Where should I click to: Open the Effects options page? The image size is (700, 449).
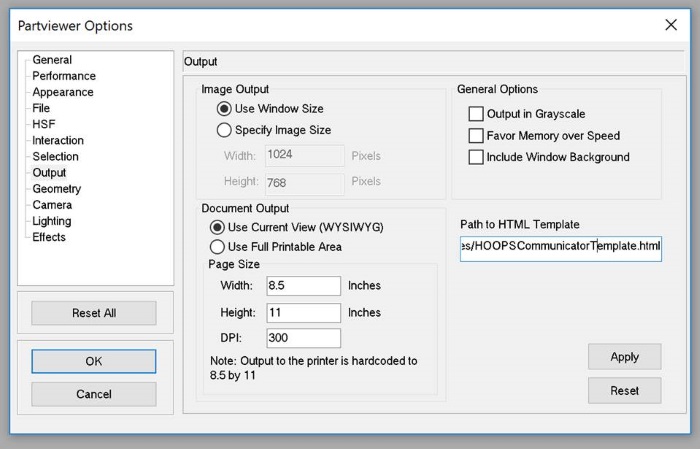pos(49,237)
